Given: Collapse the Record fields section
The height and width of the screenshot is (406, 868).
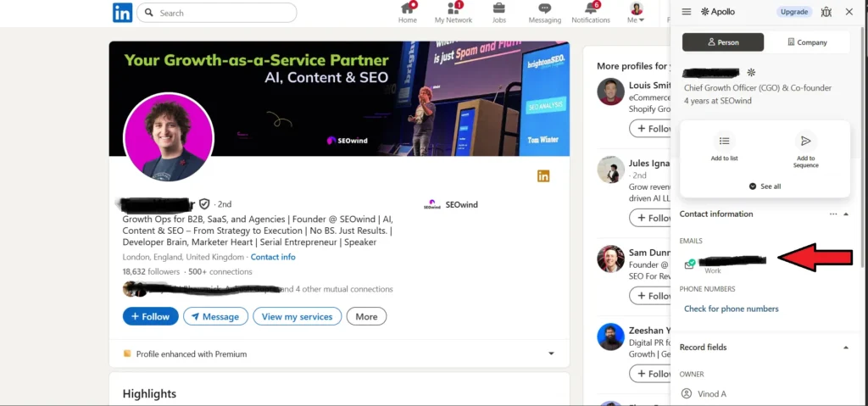Looking at the screenshot, I should (846, 348).
